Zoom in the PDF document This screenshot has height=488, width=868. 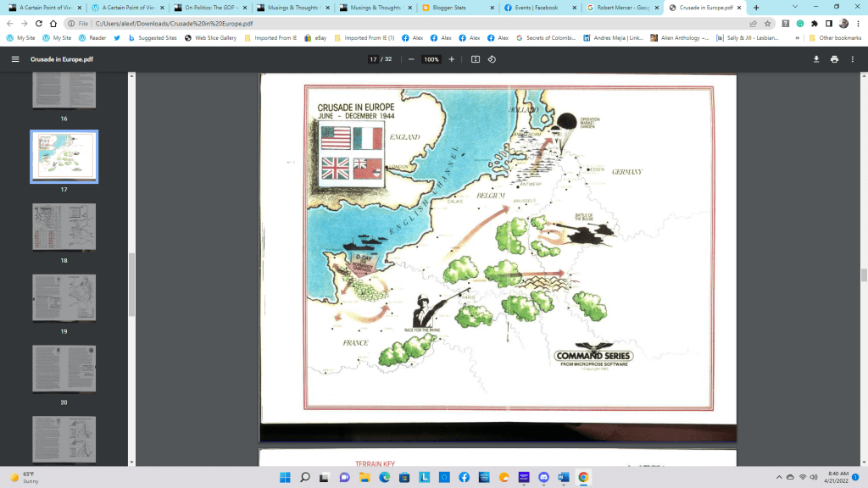451,59
